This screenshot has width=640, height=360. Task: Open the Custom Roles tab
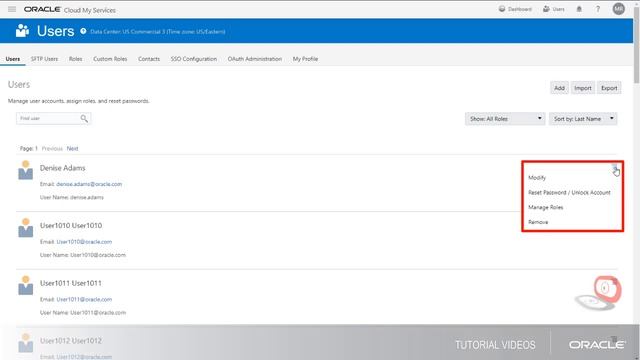tap(110, 59)
